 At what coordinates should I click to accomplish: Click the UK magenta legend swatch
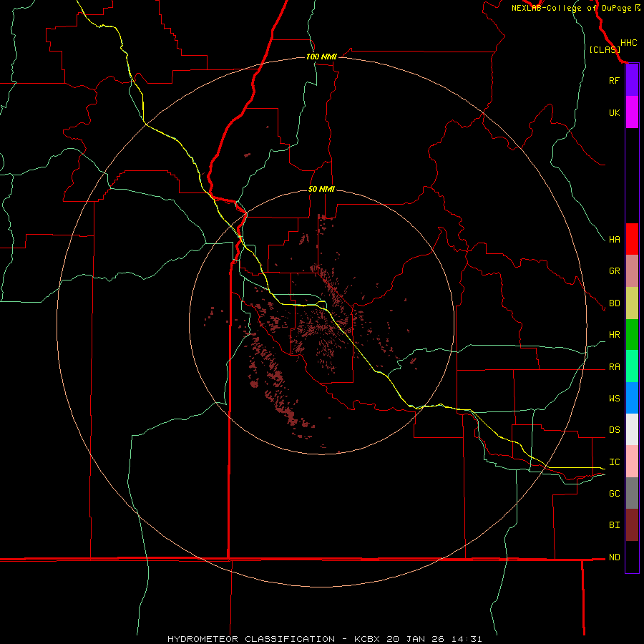[632, 112]
